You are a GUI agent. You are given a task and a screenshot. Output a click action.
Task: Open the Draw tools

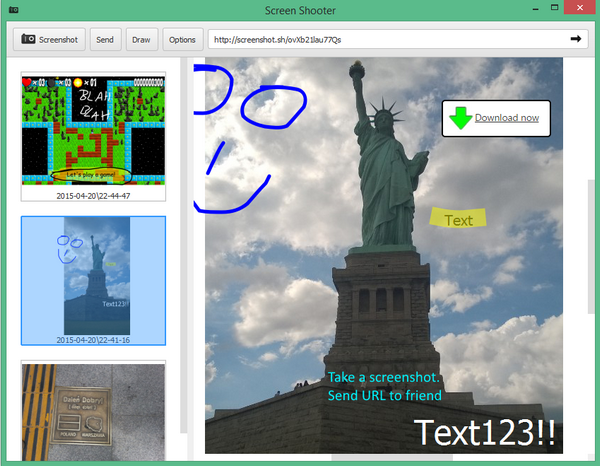142,39
